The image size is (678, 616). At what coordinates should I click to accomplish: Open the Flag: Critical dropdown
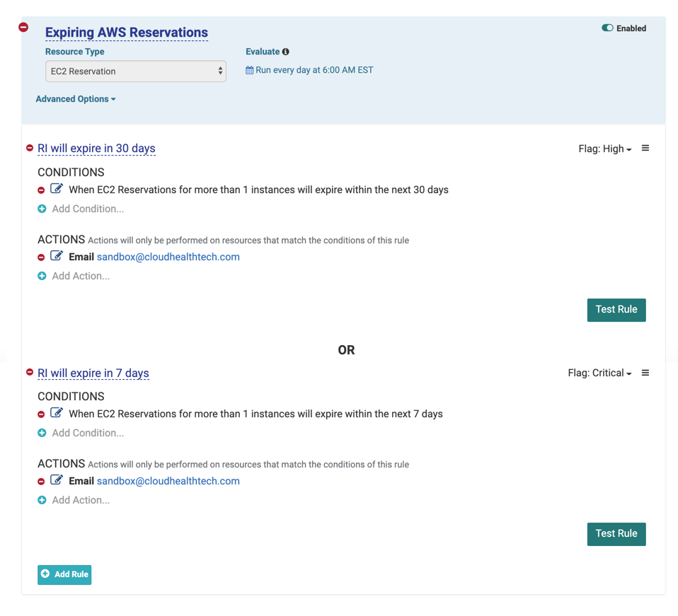click(x=599, y=373)
